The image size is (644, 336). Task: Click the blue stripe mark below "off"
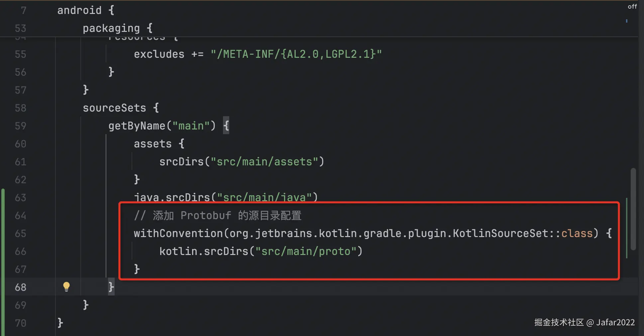(627, 21)
